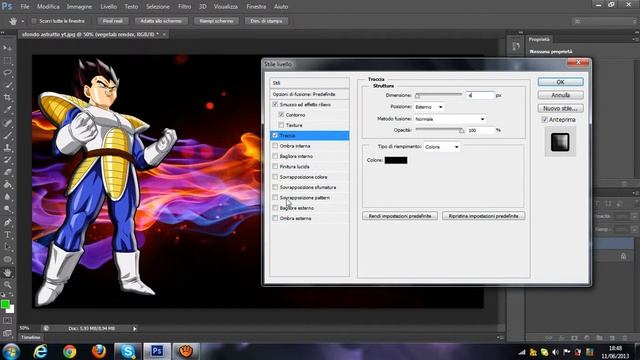Select the Hand tool in toolbox
The image size is (640, 360).
coord(7,273)
